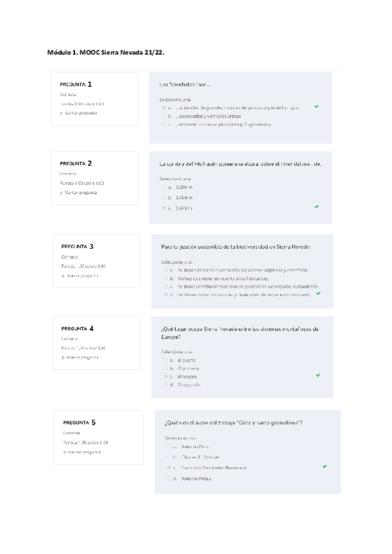Click the flag icon under Pregunta 1
Screen dimensions: 392x554
pos(61,113)
